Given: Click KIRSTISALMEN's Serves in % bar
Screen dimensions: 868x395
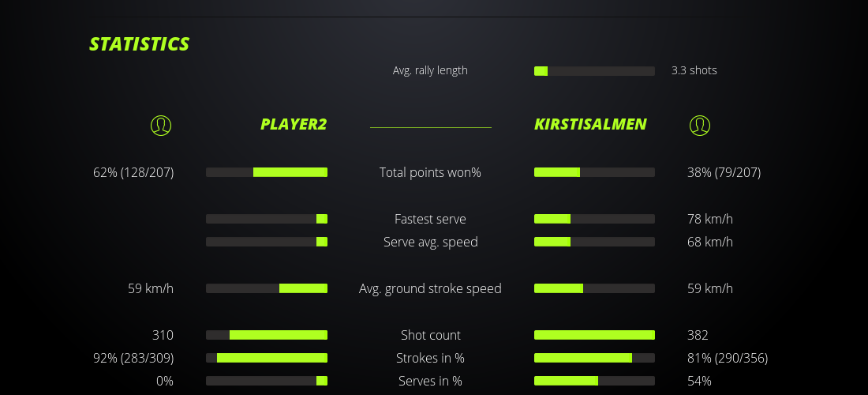Looking at the screenshot, I should pos(594,381).
